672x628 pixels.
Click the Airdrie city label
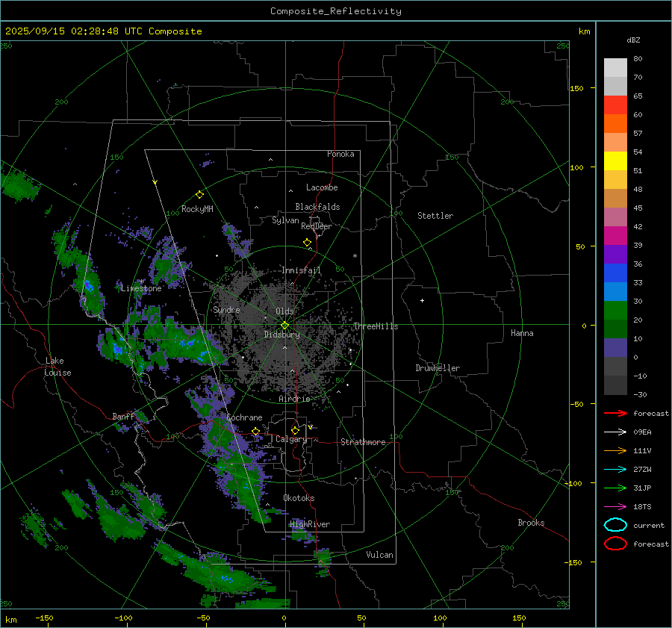point(294,399)
